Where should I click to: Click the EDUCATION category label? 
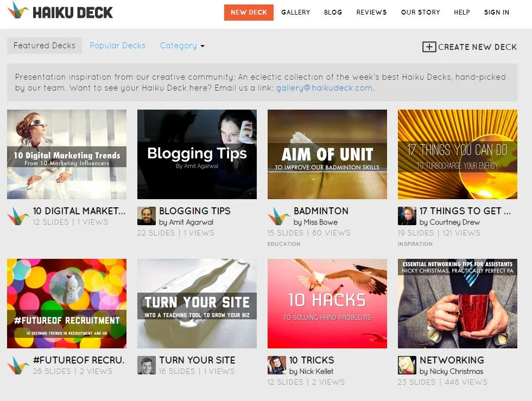(283, 244)
